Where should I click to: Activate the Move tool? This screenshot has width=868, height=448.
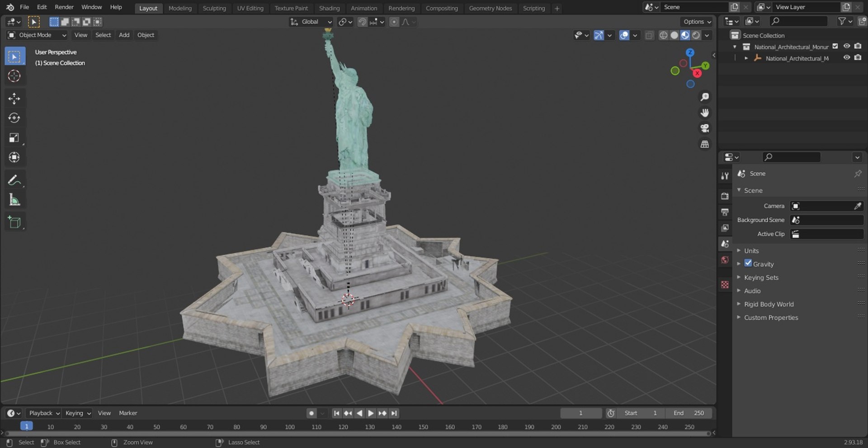coord(14,99)
